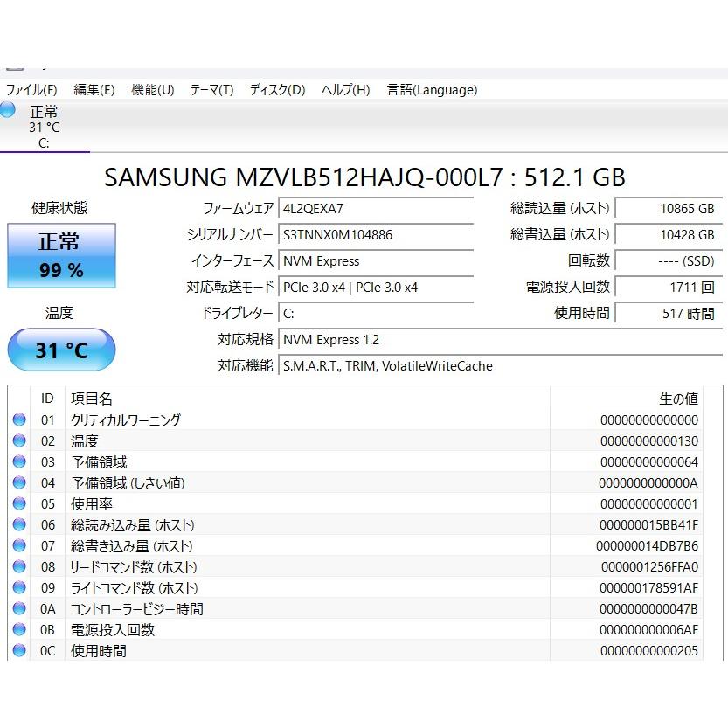Select the 温度 attribute name in row 02
728x728 pixels.
[85, 440]
